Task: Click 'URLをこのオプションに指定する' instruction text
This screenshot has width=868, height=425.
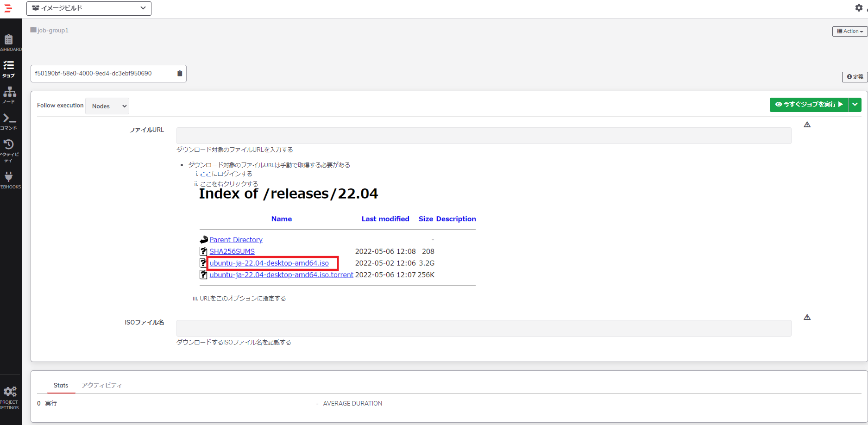Action: click(x=243, y=299)
